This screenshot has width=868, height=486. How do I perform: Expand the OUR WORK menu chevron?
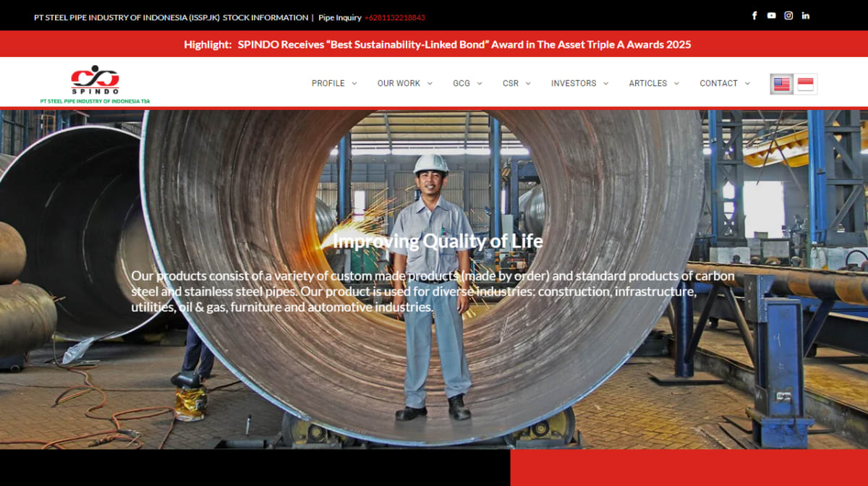pos(430,83)
